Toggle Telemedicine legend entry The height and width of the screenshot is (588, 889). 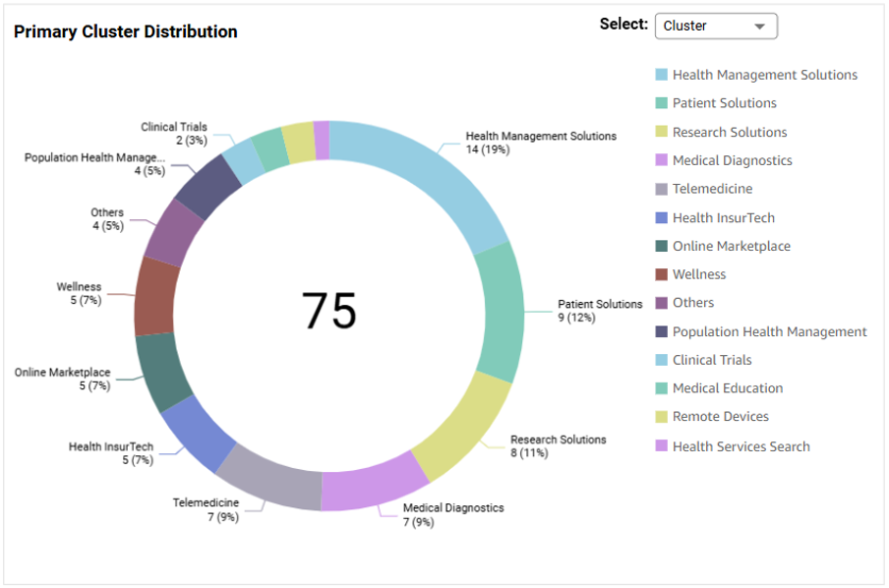point(712,189)
